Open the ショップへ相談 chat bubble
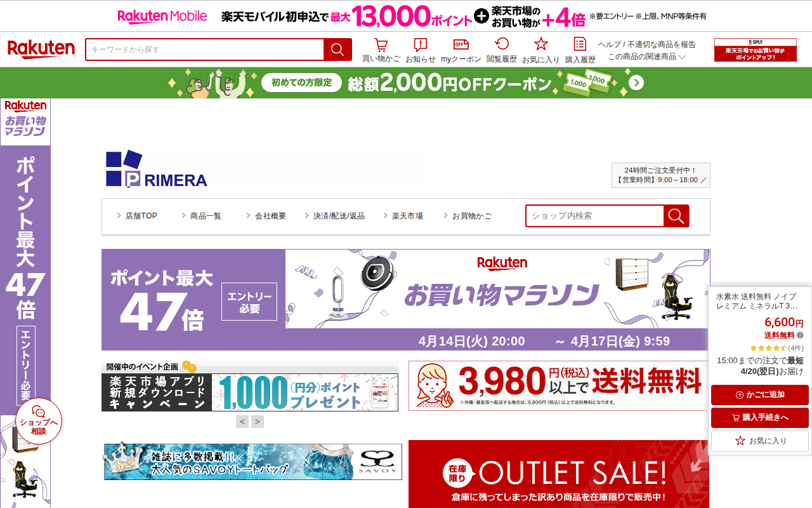Viewport: 812px width, 508px height. (x=39, y=420)
